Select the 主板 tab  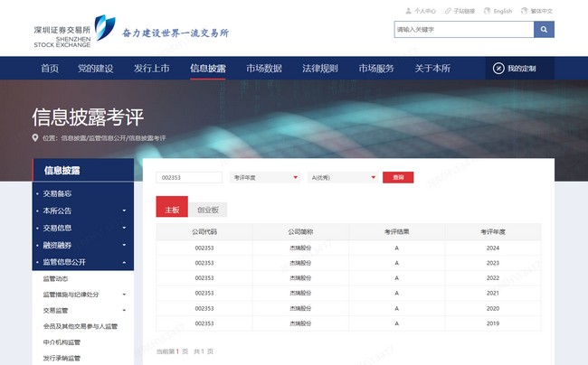point(172,210)
